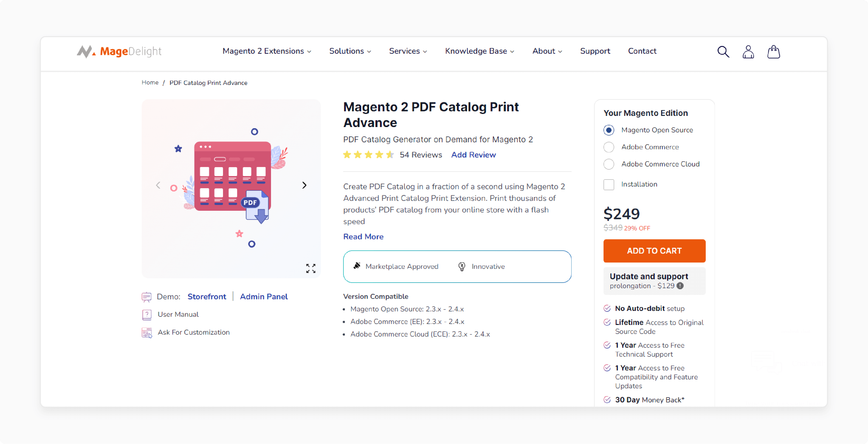Enable the Installation checkbox
The image size is (868, 444).
point(609,185)
